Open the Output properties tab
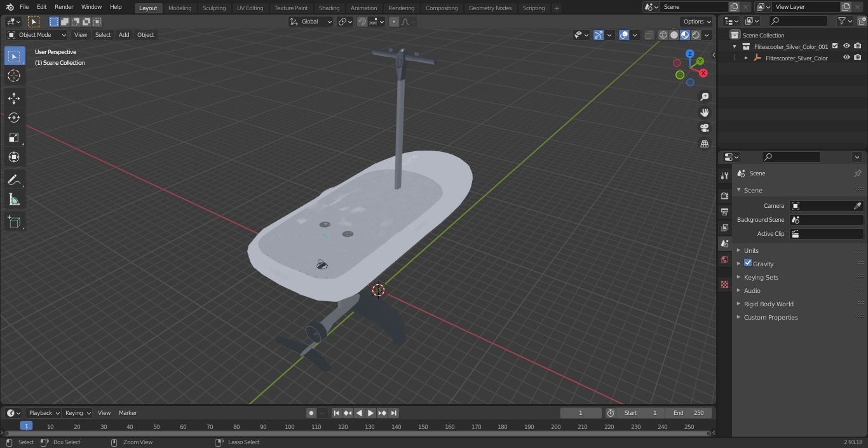Screen dimensions: 868x448 (x=724, y=212)
